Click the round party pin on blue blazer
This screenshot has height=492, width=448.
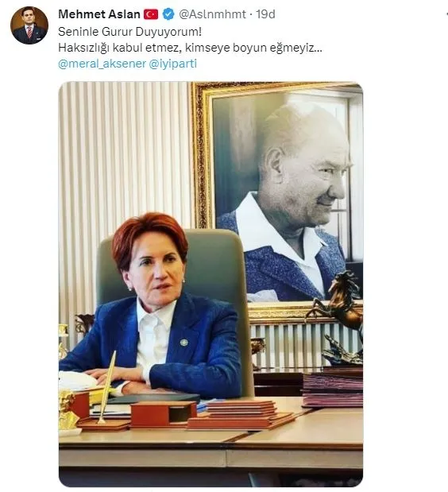tap(183, 343)
